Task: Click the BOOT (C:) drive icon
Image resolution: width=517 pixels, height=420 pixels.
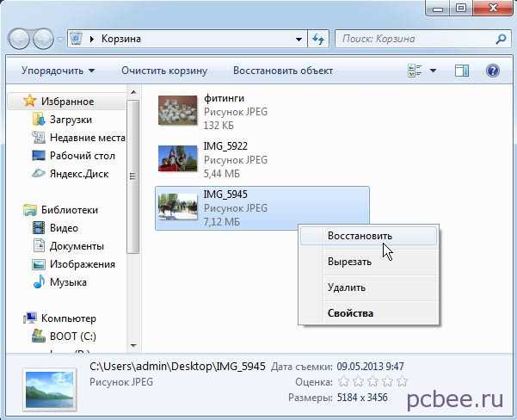Action: (x=38, y=336)
